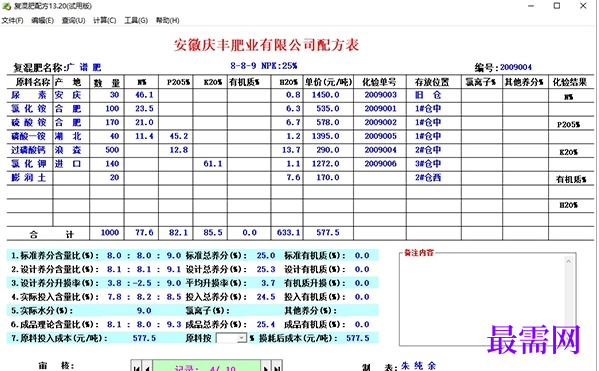Click the 制表 name 朱纯金
Screen dimensions: 599x371
(418, 366)
